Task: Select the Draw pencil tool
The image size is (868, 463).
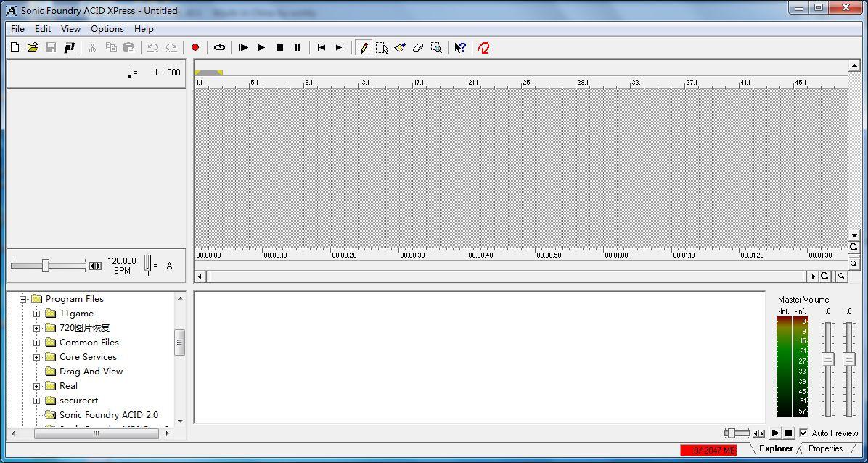Action: pos(364,48)
